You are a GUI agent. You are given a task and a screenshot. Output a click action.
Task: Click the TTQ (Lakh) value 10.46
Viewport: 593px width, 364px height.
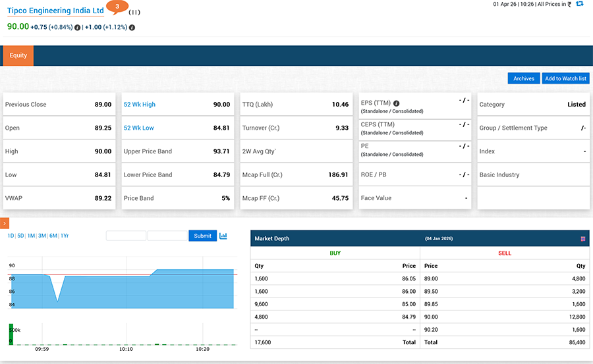pos(341,105)
